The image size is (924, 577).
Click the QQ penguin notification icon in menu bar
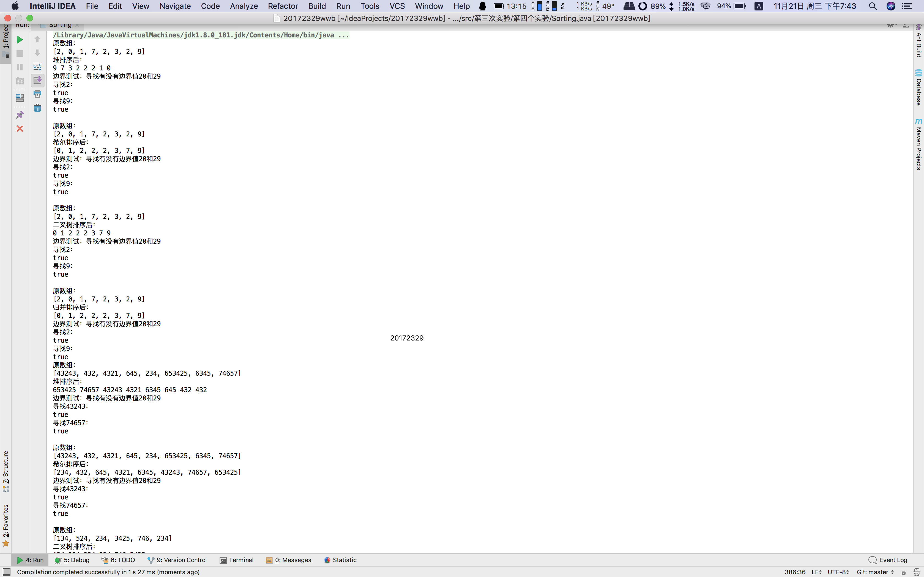483,6
